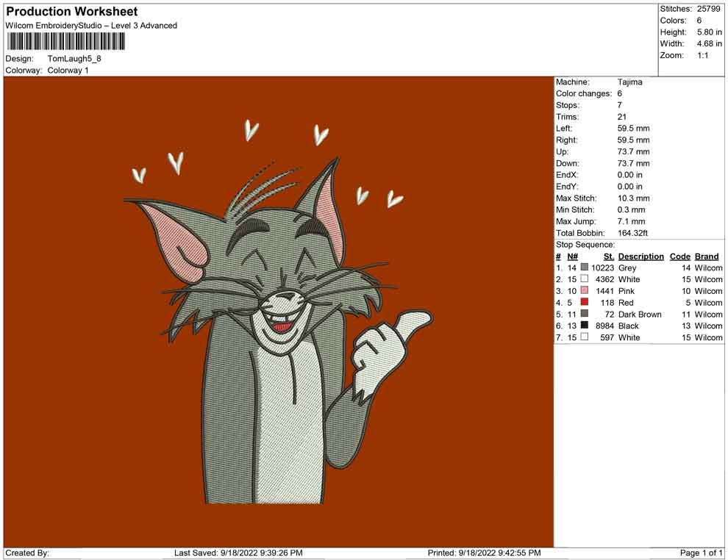
Task: Click the Width value '4.68 in'
Action: click(x=709, y=43)
